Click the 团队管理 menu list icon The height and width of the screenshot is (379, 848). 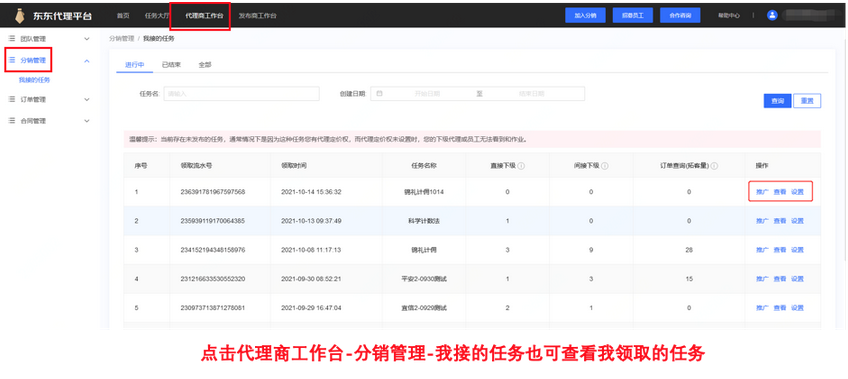12,39
